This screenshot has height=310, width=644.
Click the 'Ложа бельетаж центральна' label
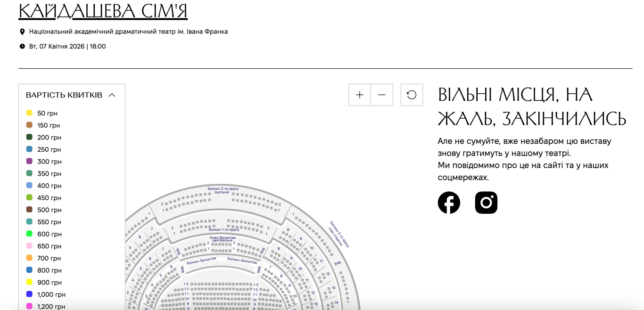click(x=222, y=239)
